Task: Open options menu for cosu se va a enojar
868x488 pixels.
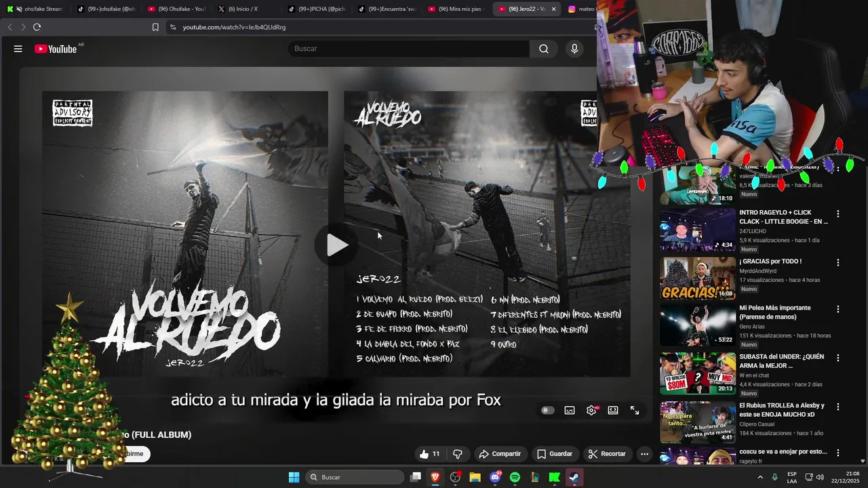Action: (x=838, y=452)
